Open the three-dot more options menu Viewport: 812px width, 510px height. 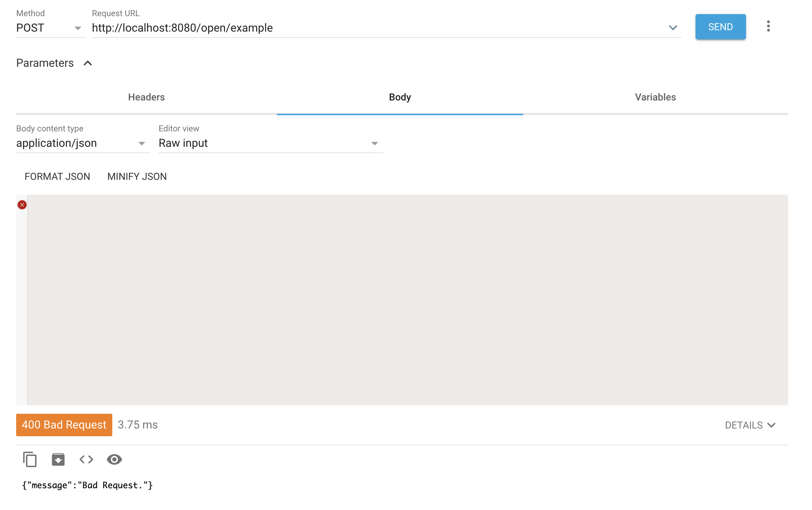coord(768,26)
